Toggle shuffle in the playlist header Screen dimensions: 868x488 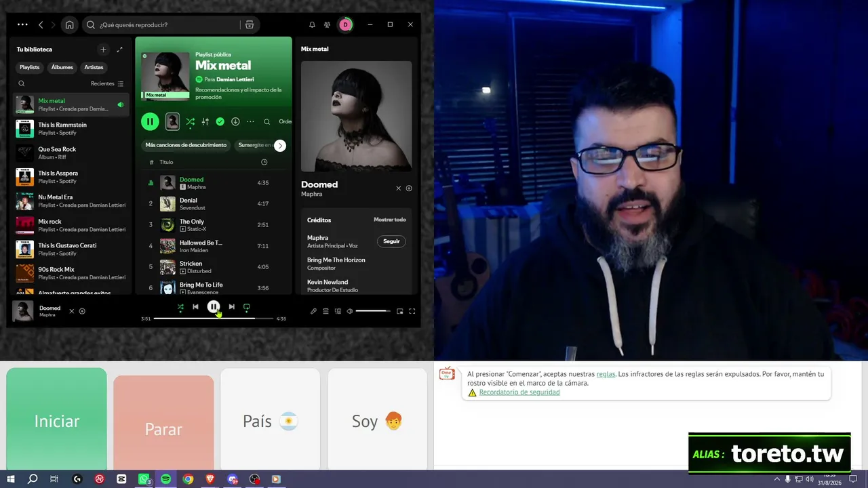190,122
